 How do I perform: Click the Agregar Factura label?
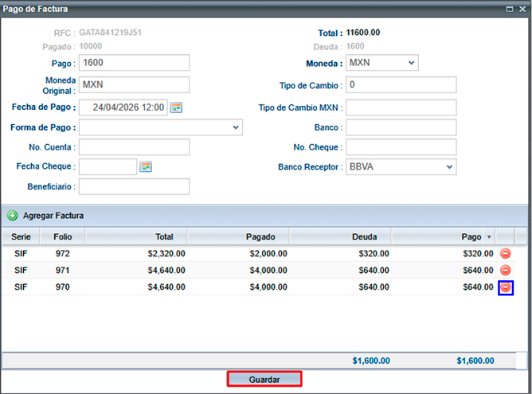point(53,216)
